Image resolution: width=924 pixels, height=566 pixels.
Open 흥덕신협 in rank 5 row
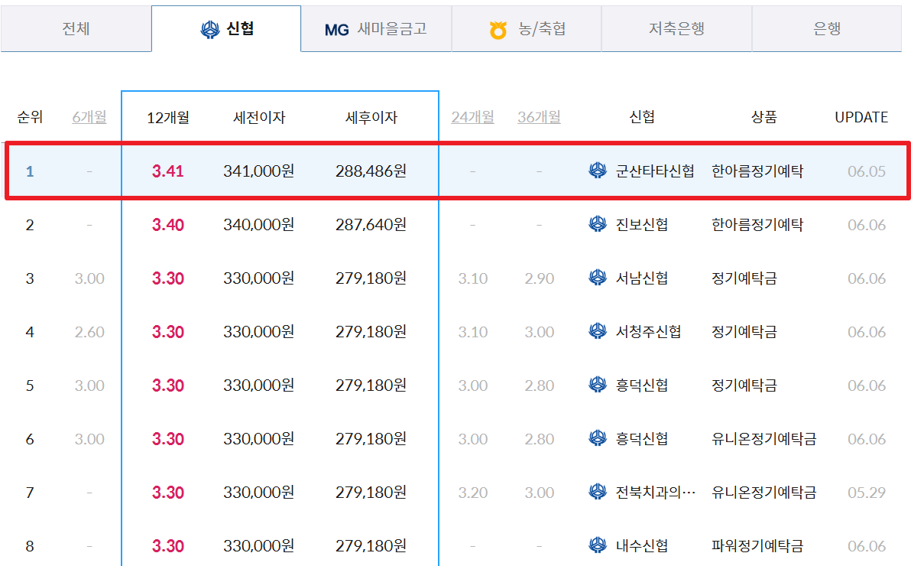pyautogui.click(x=642, y=385)
